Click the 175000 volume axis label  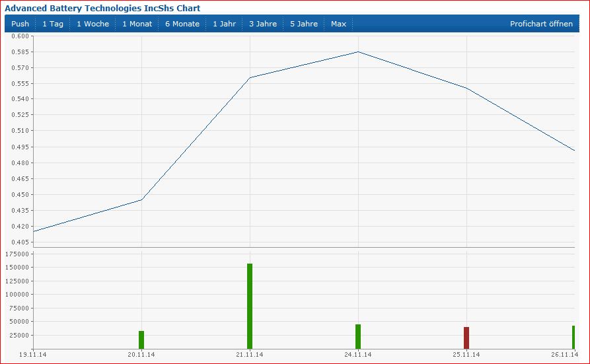(x=17, y=254)
